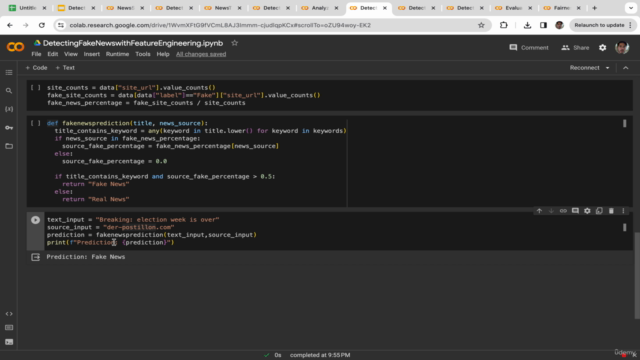
Task: Move cell up using arrow icon
Action: point(539,211)
